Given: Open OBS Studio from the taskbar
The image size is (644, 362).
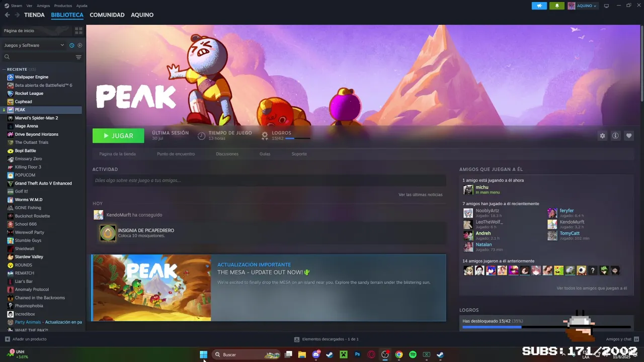Looking at the screenshot, I should coord(385,354).
